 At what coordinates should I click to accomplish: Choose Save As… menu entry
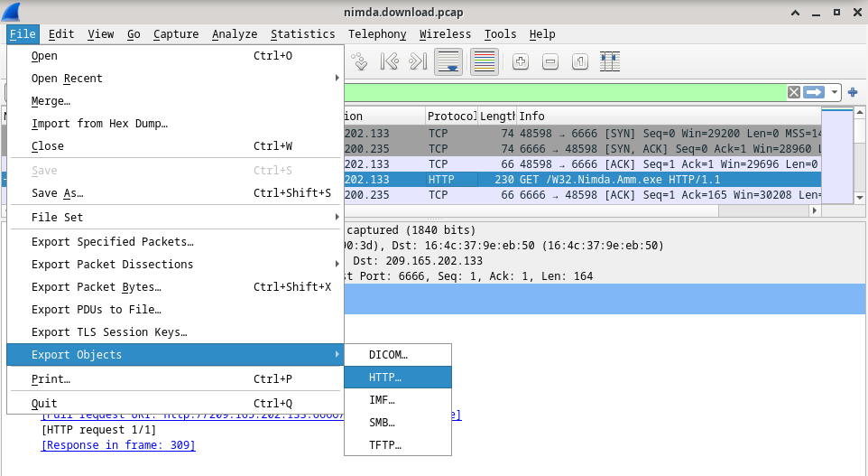pos(175,192)
